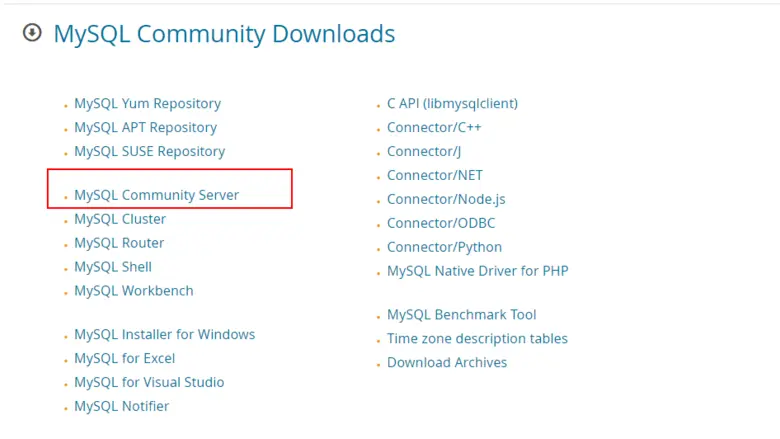The height and width of the screenshot is (439, 780).
Task: Open MySQL for Excel link
Action: (125, 358)
